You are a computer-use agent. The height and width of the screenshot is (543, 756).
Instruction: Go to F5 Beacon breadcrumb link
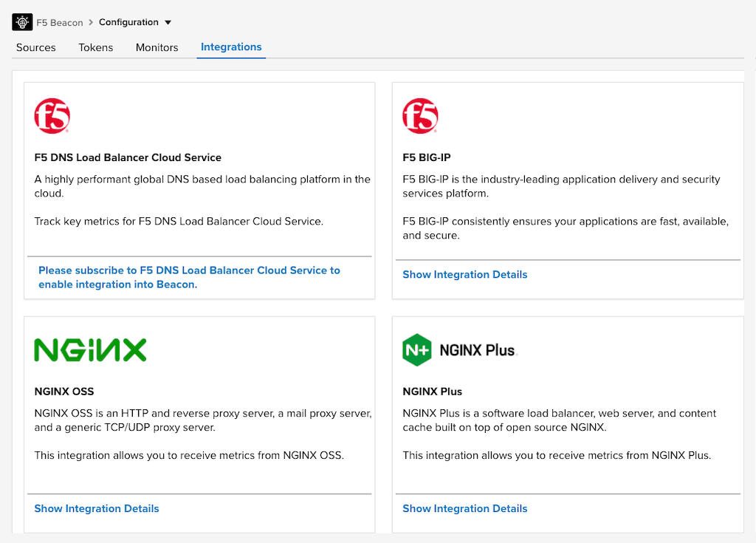pyautogui.click(x=60, y=22)
